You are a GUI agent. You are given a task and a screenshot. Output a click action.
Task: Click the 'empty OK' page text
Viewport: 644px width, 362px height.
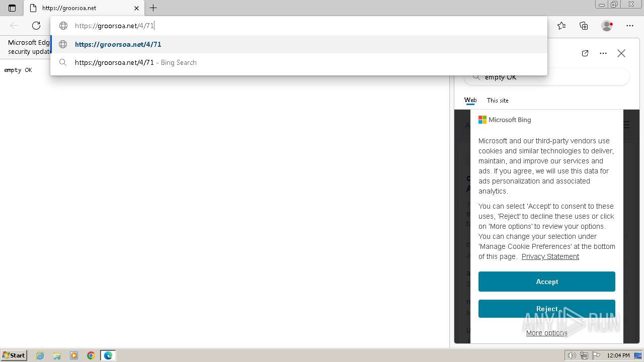click(18, 70)
